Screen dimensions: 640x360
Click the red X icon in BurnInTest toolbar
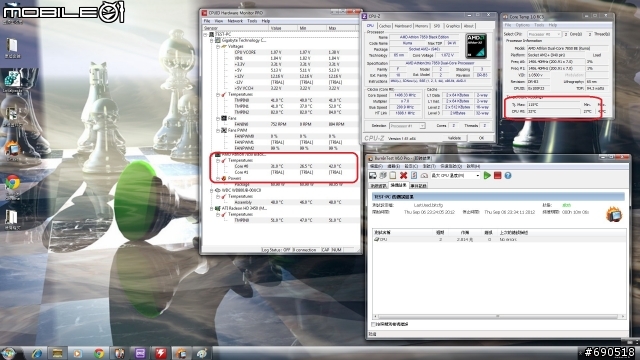[403, 176]
